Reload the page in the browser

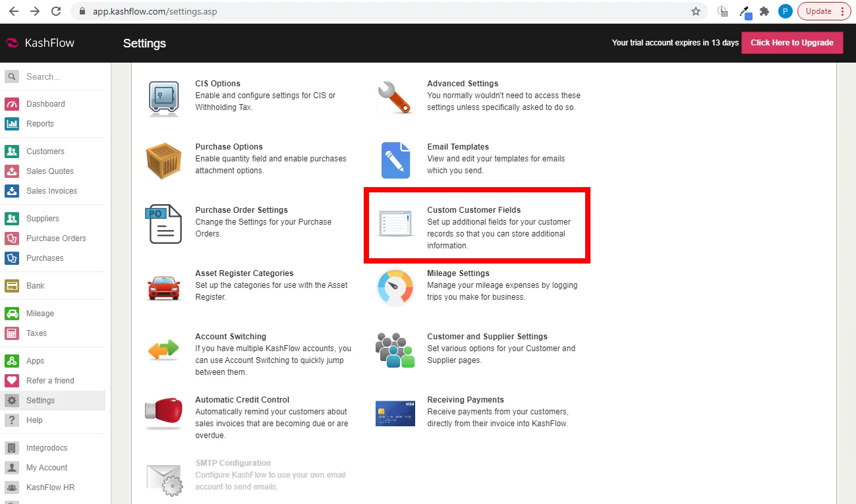pyautogui.click(x=56, y=11)
